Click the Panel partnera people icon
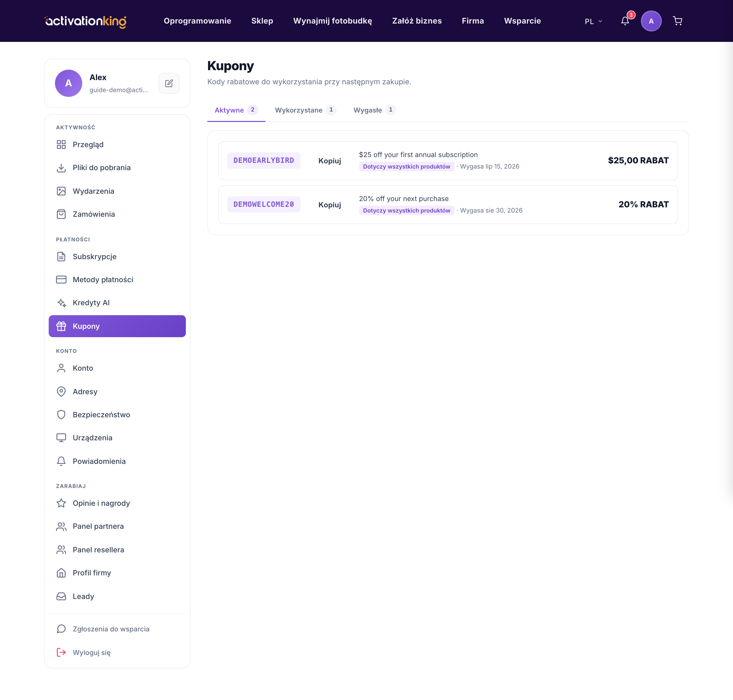This screenshot has height=700, width=733. pyautogui.click(x=61, y=526)
